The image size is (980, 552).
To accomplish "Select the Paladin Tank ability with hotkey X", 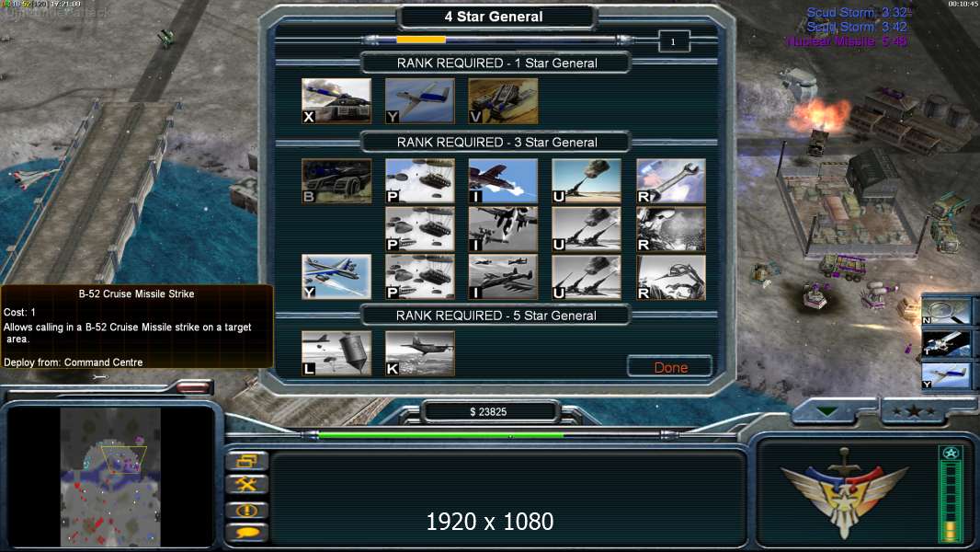I will (336, 100).
